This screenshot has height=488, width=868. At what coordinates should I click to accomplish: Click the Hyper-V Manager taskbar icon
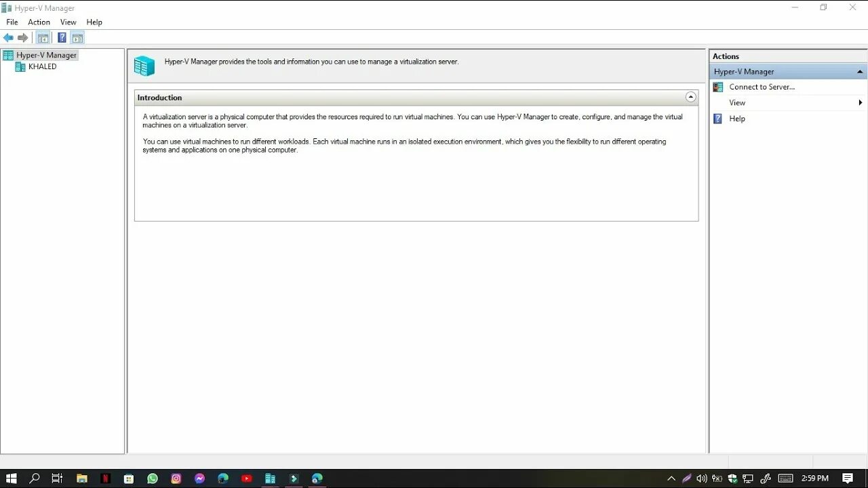click(x=270, y=479)
